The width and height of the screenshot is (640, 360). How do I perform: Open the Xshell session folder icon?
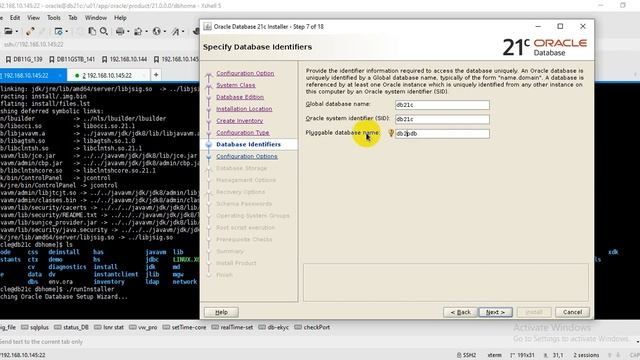(8, 31)
